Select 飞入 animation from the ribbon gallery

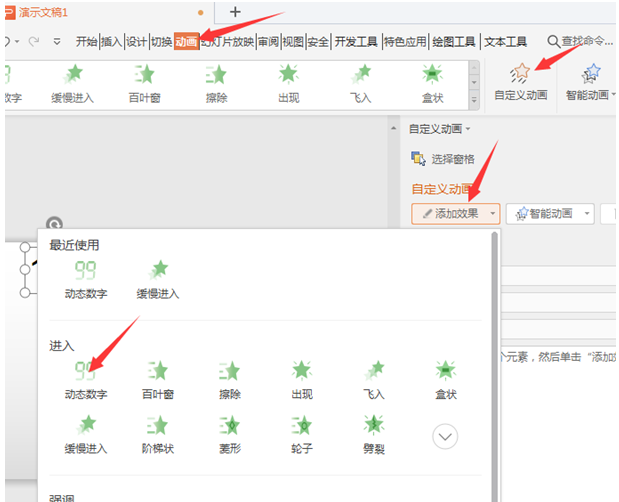[361, 84]
